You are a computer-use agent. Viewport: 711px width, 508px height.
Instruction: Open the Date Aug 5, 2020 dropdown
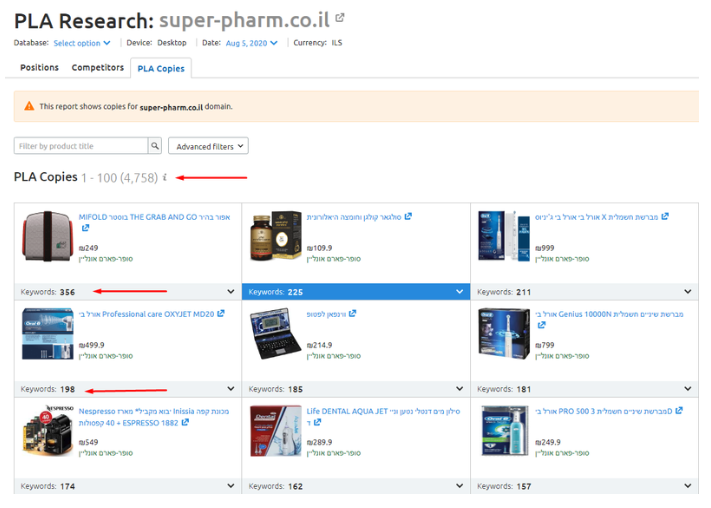(252, 43)
